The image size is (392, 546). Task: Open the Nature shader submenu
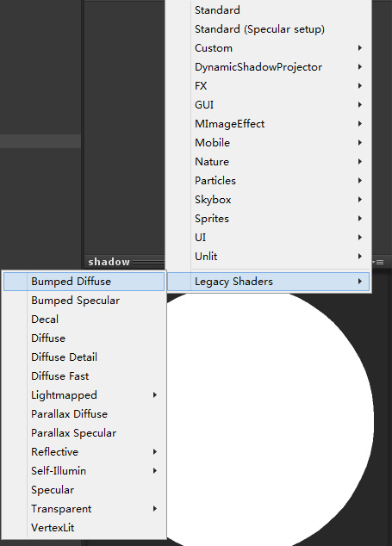pyautogui.click(x=268, y=162)
